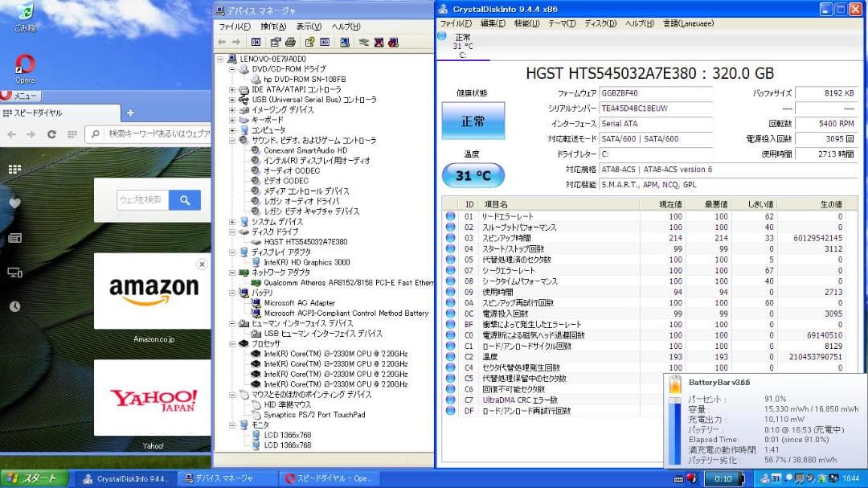Open Yahoo Japan speed dial tile

click(x=154, y=398)
